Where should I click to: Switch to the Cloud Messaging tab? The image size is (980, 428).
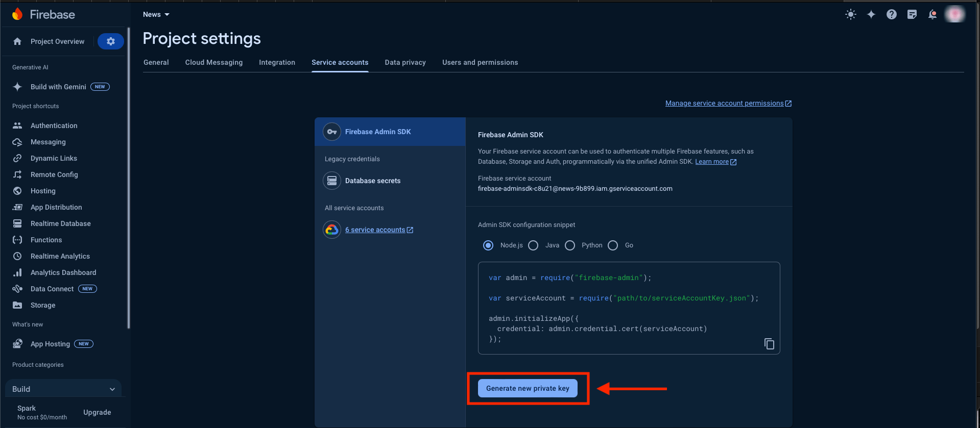[213, 62]
